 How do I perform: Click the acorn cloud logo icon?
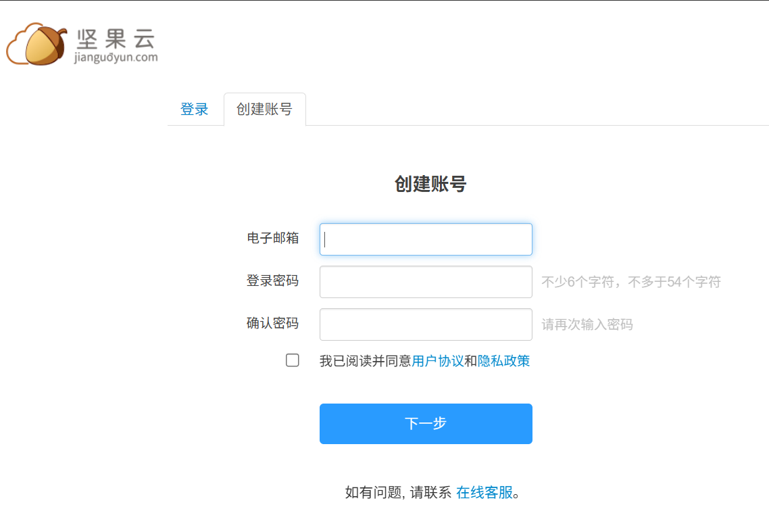tap(38, 45)
